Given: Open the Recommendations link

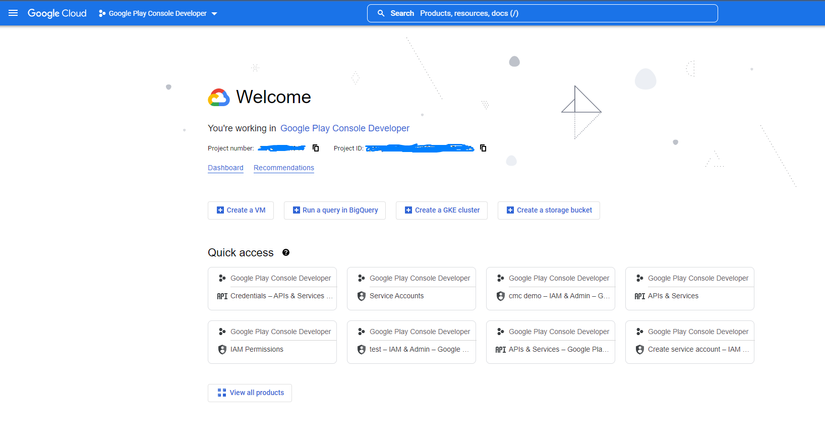Looking at the screenshot, I should [x=284, y=168].
